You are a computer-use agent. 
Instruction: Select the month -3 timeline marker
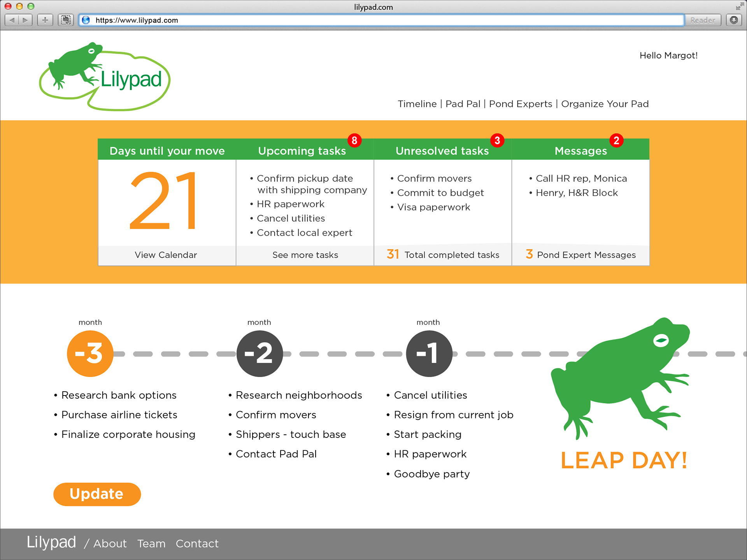click(90, 353)
